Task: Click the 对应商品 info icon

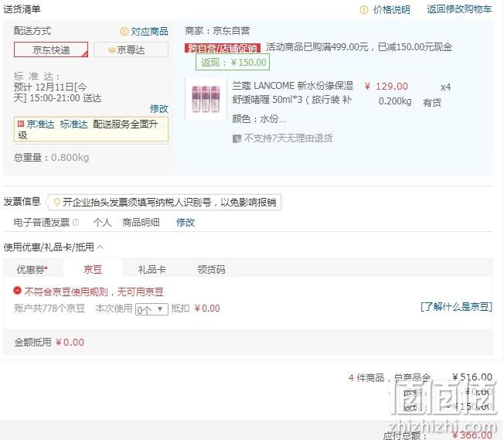Action: click(x=124, y=32)
